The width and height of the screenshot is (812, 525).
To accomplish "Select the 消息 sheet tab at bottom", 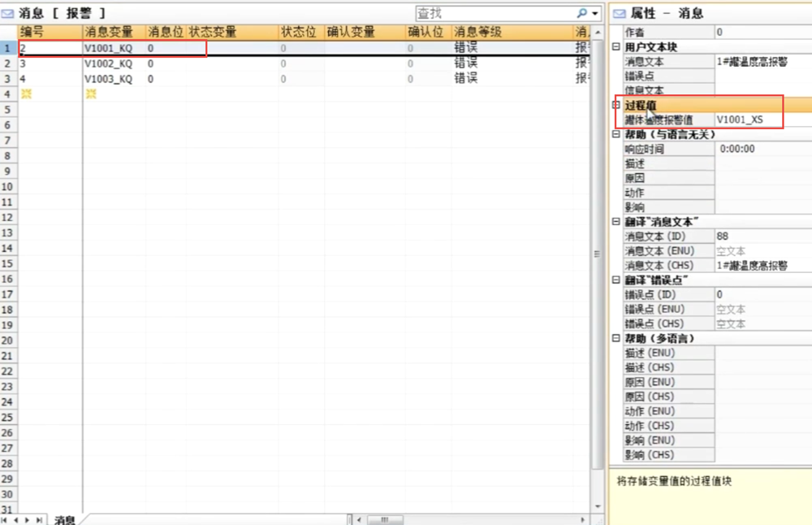I will (x=65, y=519).
